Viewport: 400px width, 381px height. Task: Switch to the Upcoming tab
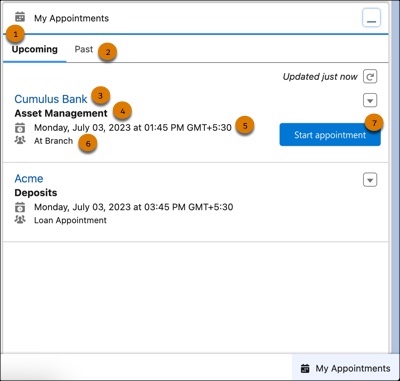pyautogui.click(x=35, y=49)
